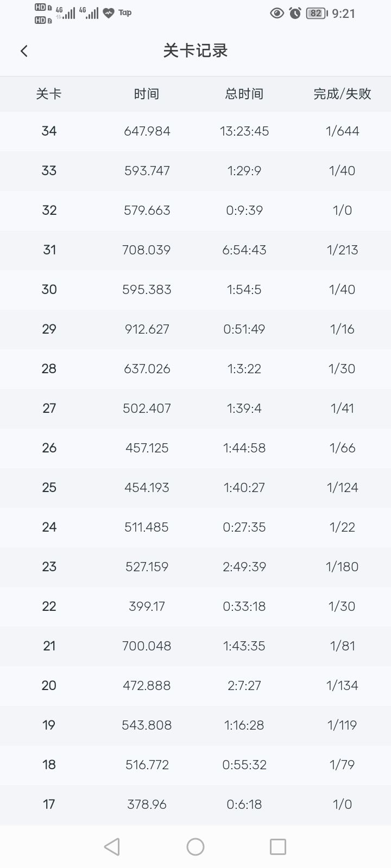Image resolution: width=391 pixels, height=868 pixels.
Task: Select the 关卡 column header
Action: coord(49,94)
